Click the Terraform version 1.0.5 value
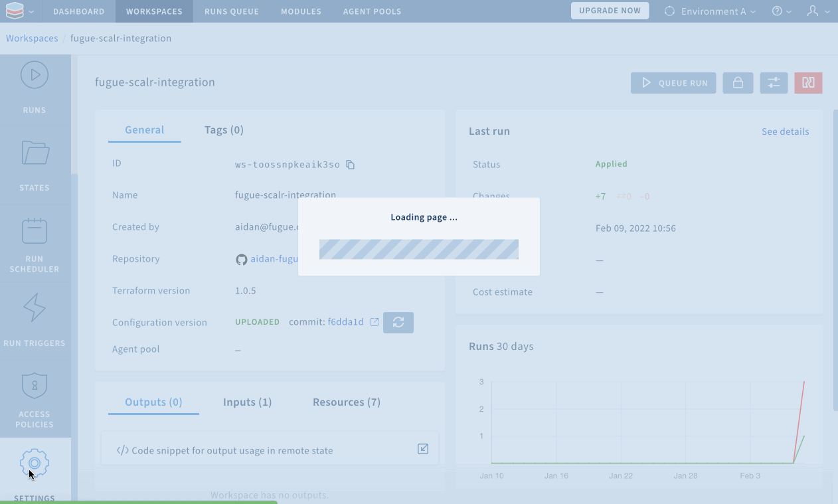Viewport: 838px width, 504px height. [245, 291]
